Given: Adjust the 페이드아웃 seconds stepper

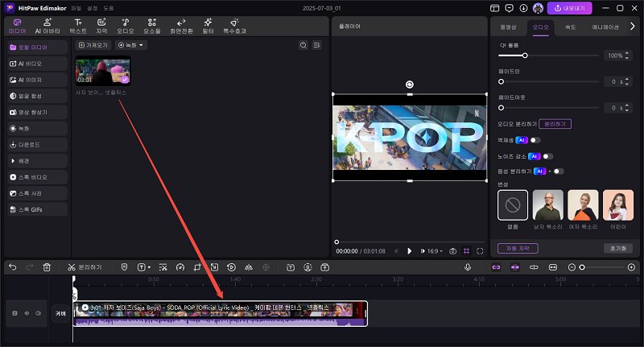Looking at the screenshot, I should (x=627, y=108).
